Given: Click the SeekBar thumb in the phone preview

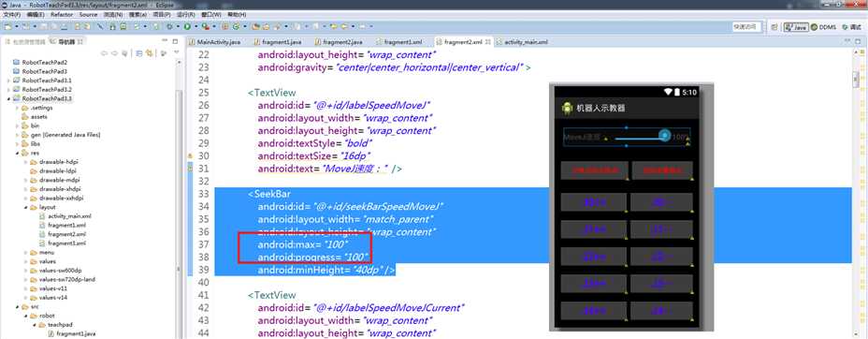Looking at the screenshot, I should (x=664, y=136).
